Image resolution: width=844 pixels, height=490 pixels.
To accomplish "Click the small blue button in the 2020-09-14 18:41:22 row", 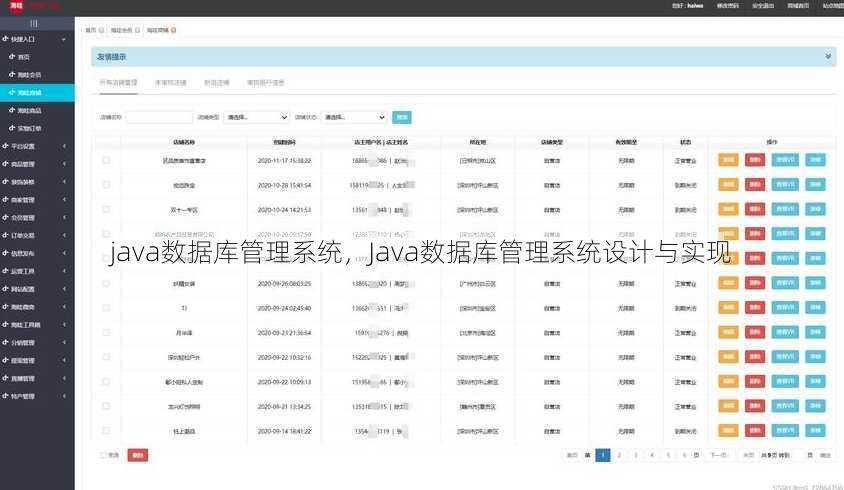I will point(815,430).
